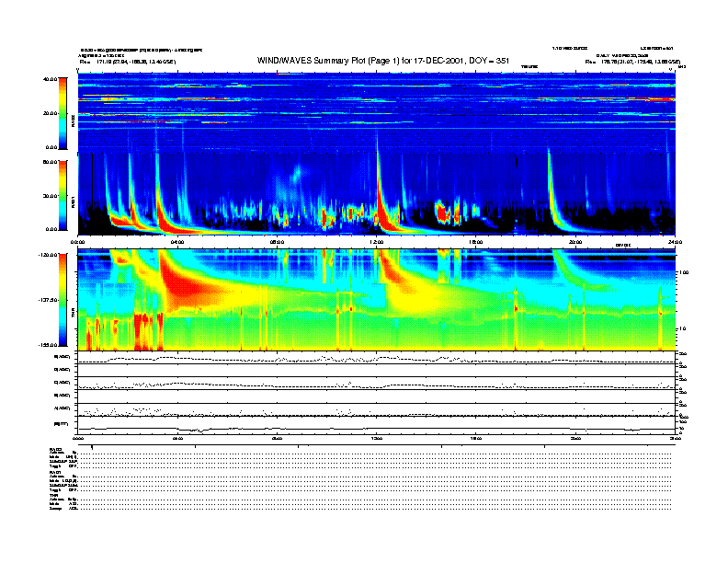Click the -155.00 label on TNR color scale
This screenshot has height=563, width=728.
click(x=48, y=345)
